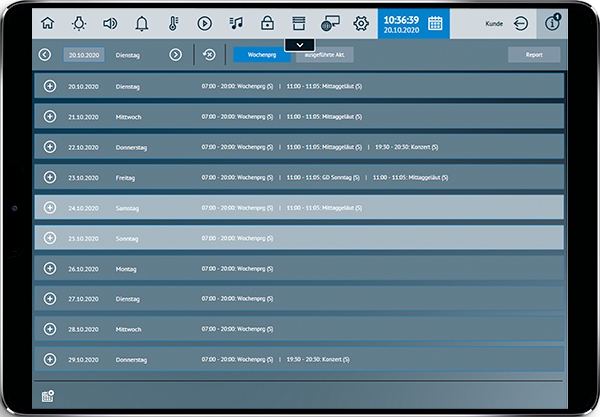Click the Mittaggeläut entry on 21.10.2020

click(324, 117)
